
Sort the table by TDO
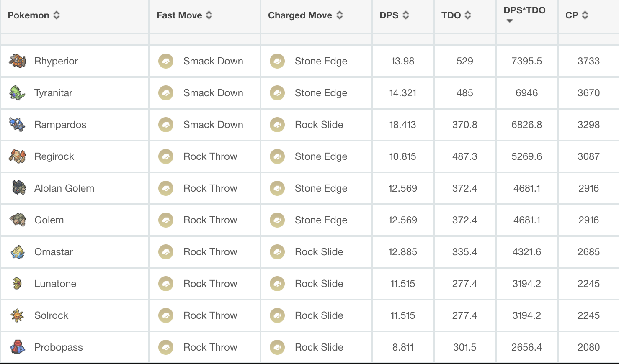(456, 15)
